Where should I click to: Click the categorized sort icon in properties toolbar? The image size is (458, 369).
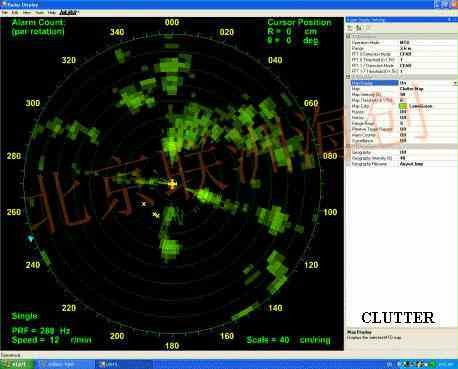(x=350, y=28)
